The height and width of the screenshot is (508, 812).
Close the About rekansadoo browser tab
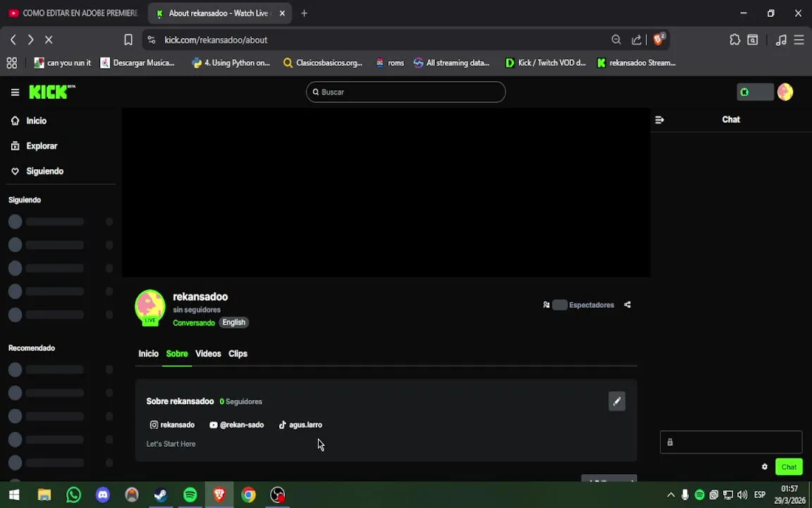pyautogui.click(x=282, y=13)
